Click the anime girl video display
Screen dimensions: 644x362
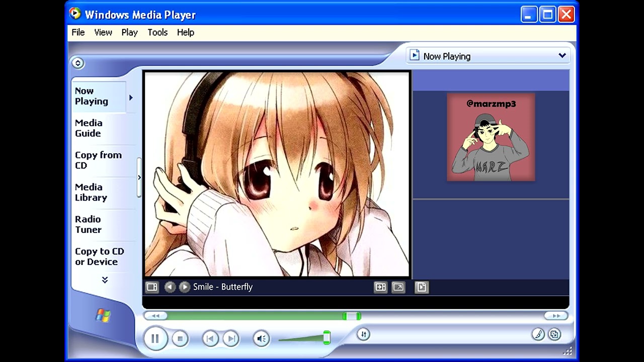tap(277, 174)
